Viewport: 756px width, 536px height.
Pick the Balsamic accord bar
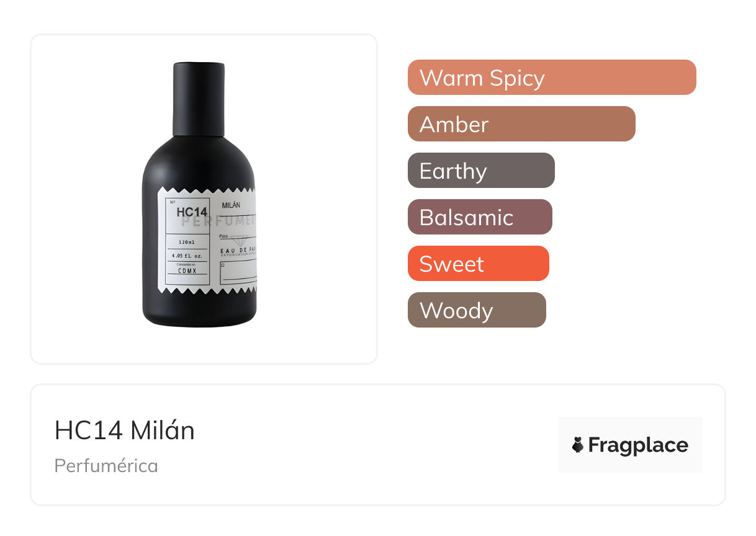[x=479, y=217]
